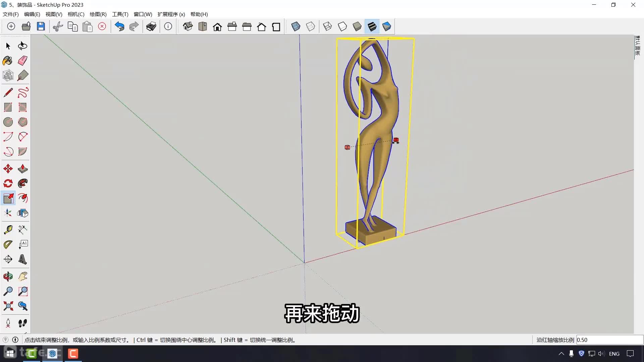Image resolution: width=644 pixels, height=362 pixels.
Task: Choose the 3D Text tool
Action: 22,259
